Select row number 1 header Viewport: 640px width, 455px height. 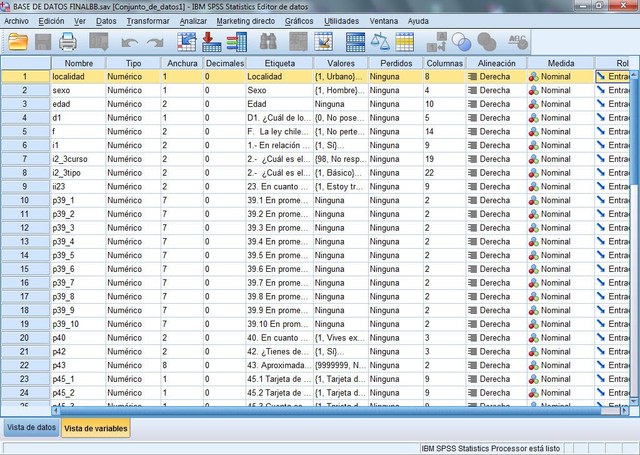(25, 77)
